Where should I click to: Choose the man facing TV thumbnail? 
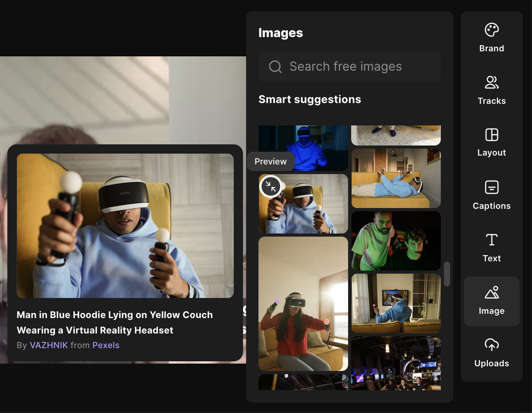[396, 303]
